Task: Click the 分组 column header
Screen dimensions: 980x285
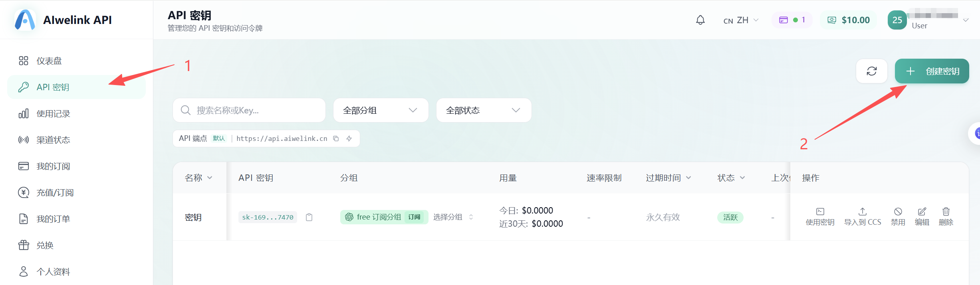Action: 349,178
